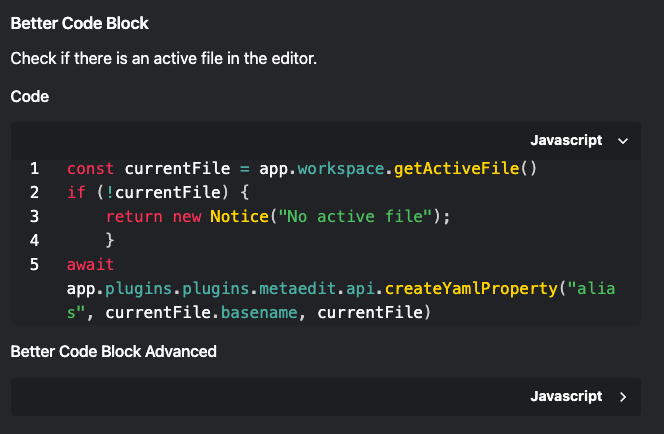
Task: Click line number 3 in the gutter
Action: click(x=35, y=216)
